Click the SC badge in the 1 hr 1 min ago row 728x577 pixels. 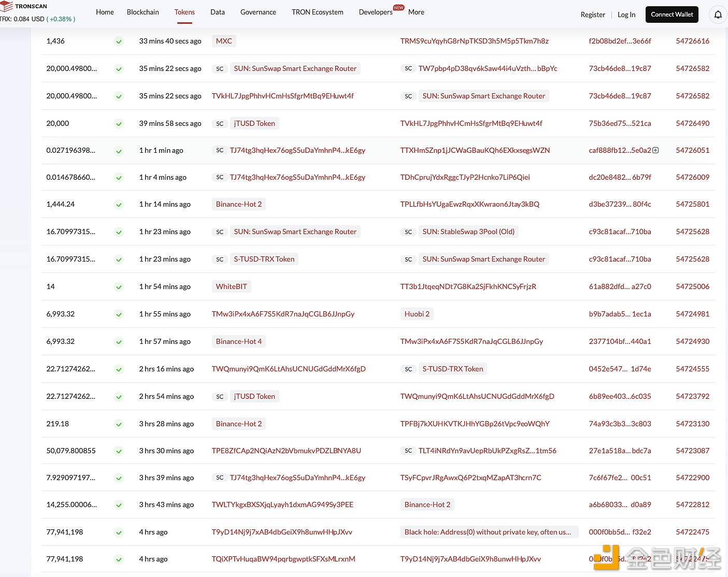[220, 150]
